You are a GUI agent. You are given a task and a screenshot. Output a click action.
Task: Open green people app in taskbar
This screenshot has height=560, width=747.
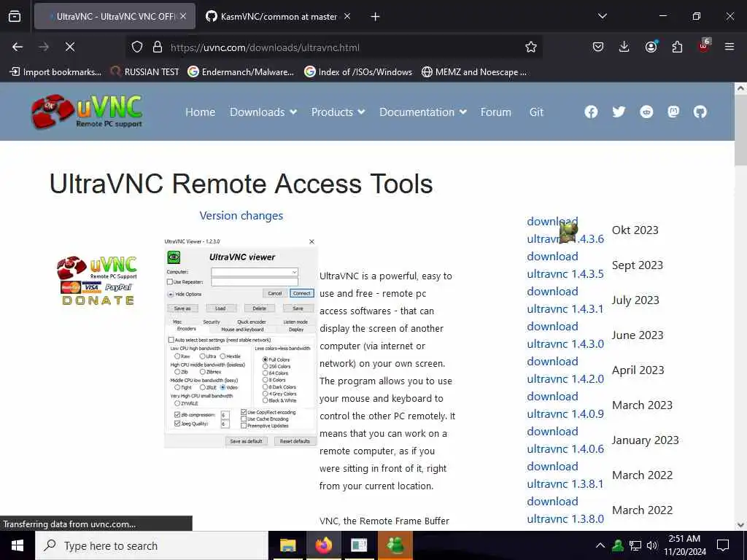pos(395,545)
